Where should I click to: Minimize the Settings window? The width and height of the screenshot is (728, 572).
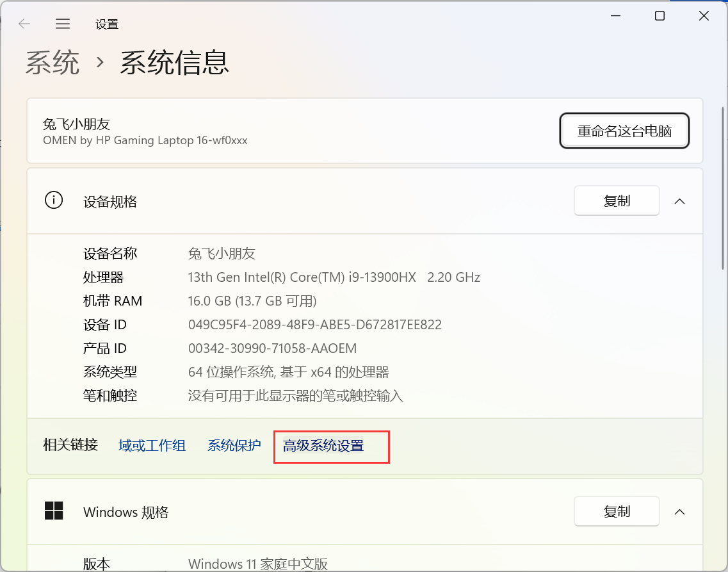click(616, 16)
